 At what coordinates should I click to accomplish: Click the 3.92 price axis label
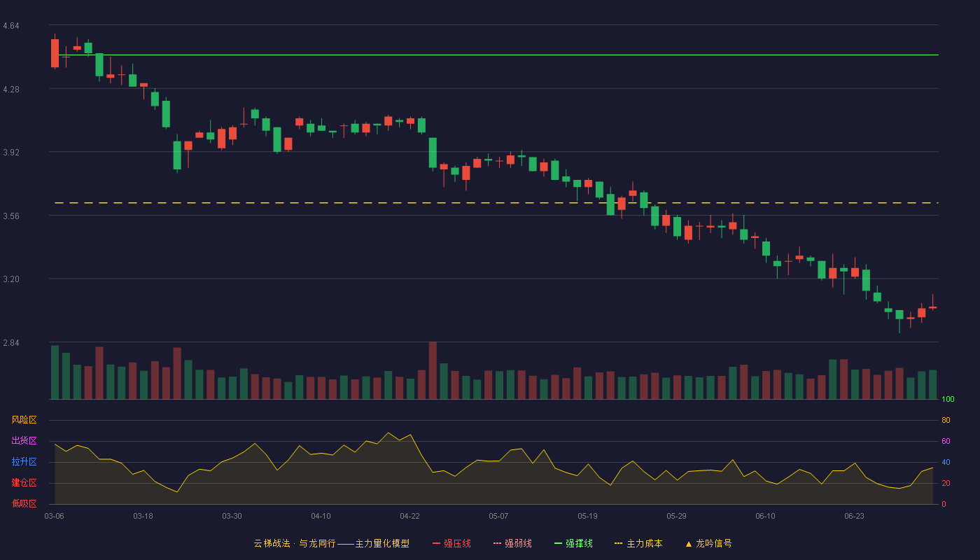[11, 153]
